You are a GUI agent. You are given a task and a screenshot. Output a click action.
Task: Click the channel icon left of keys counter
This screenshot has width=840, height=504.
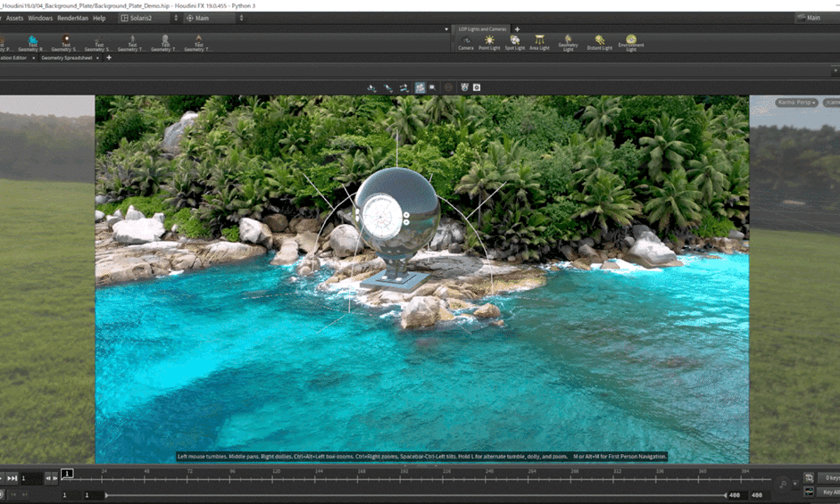809,478
